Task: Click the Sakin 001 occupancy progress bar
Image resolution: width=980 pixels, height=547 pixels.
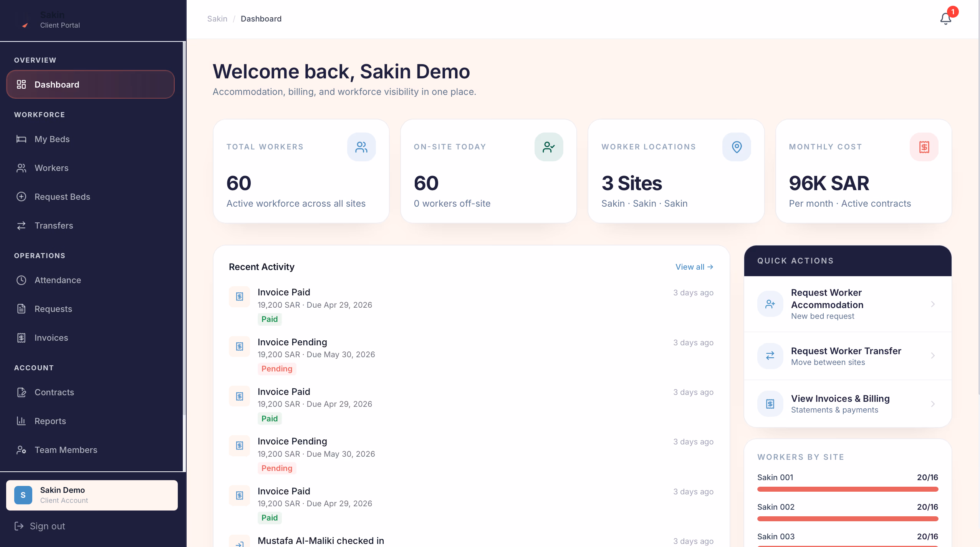Action: 848,489
